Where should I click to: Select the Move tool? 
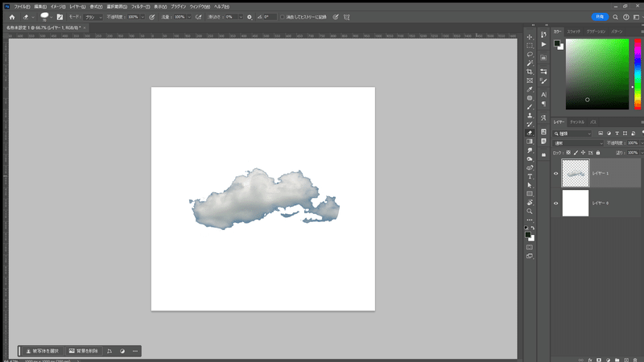click(530, 37)
